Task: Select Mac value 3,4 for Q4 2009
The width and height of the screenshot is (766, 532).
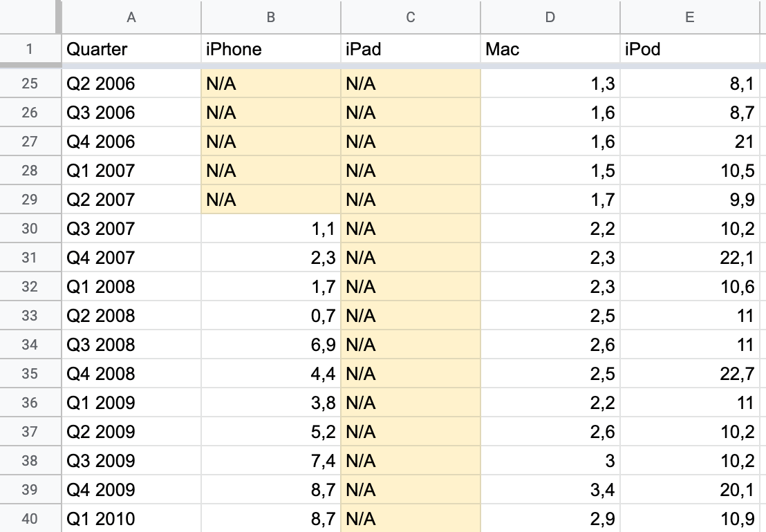Action: (x=550, y=490)
